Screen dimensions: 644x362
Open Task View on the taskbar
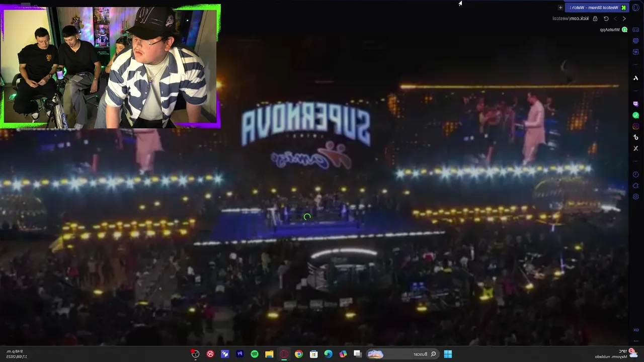click(x=358, y=354)
